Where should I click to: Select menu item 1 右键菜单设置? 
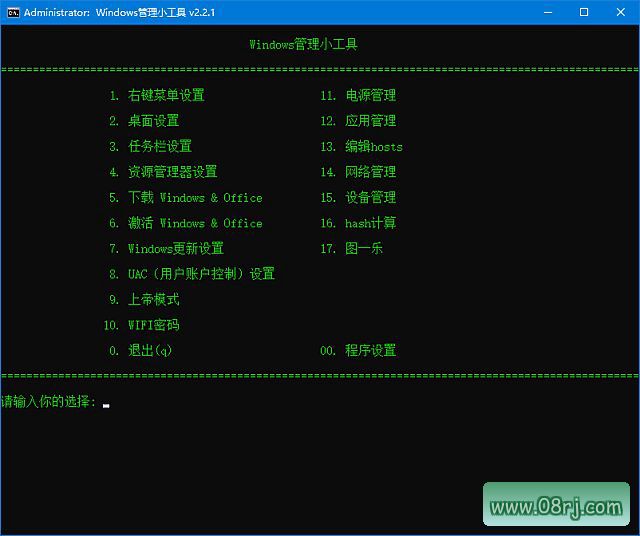click(x=165, y=96)
